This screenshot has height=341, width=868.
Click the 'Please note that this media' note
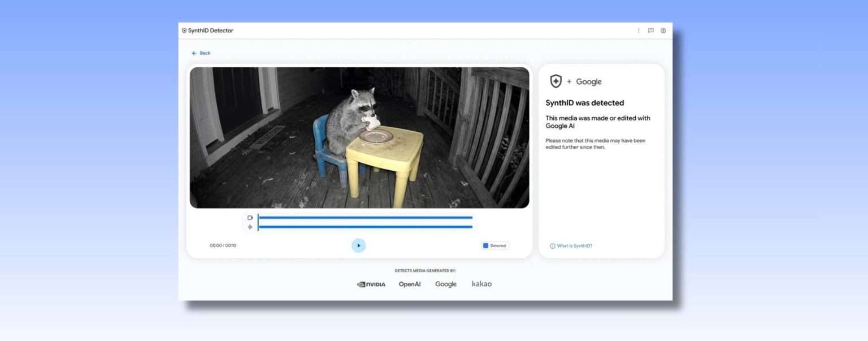(596, 144)
